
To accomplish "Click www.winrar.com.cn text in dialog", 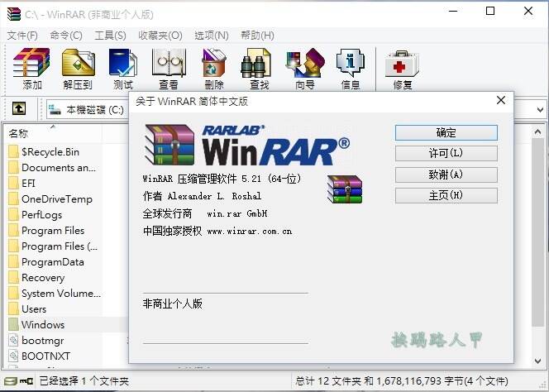I will pos(250,232).
